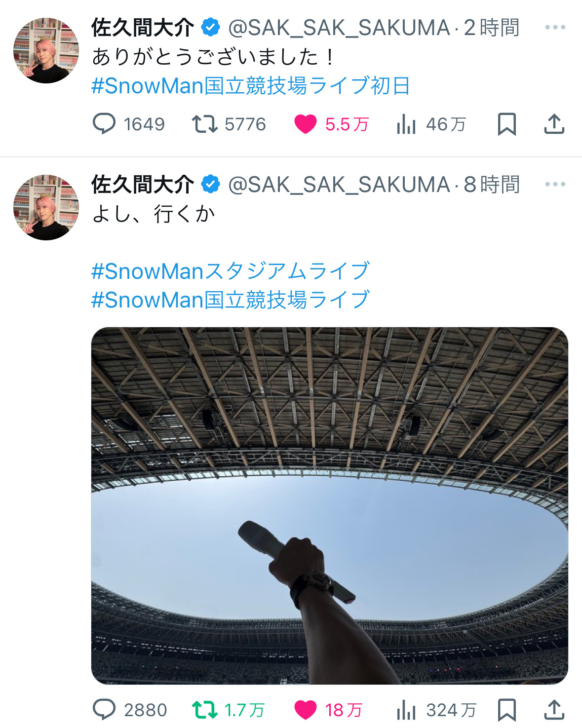Open hashtag #SnowManスタジアムライブ

tap(231, 271)
